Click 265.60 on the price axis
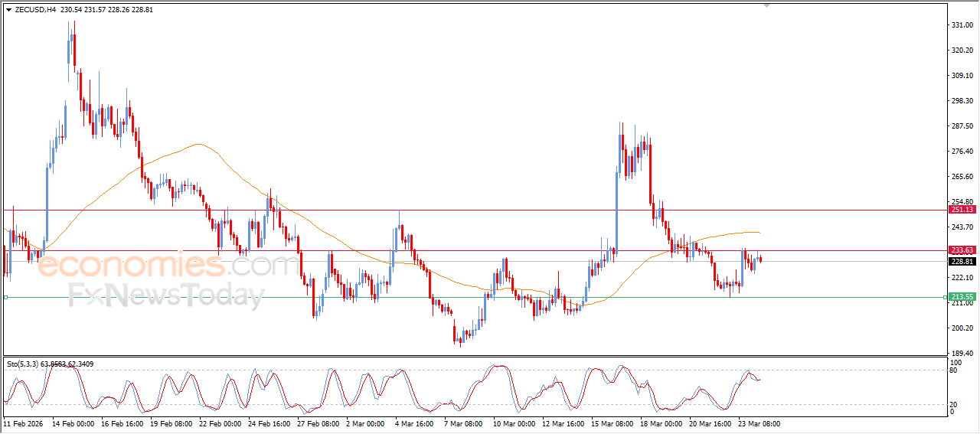The height and width of the screenshot is (434, 980). pyautogui.click(x=962, y=177)
